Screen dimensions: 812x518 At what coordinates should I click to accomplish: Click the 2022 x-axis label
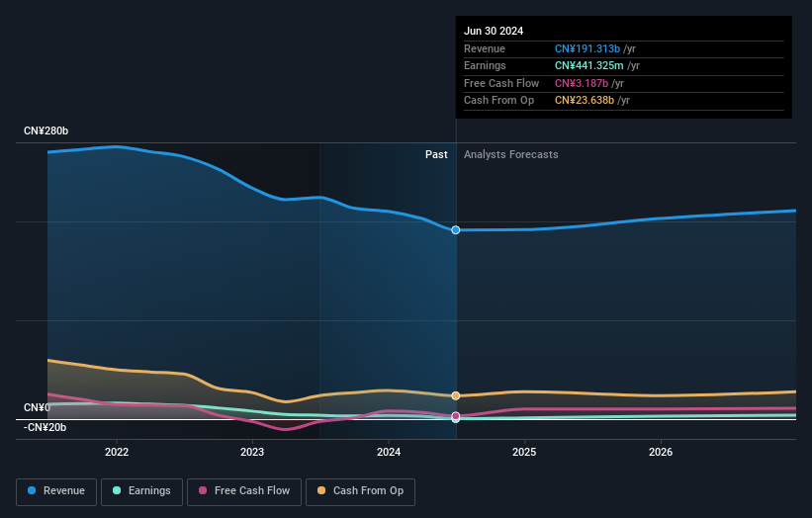click(117, 452)
